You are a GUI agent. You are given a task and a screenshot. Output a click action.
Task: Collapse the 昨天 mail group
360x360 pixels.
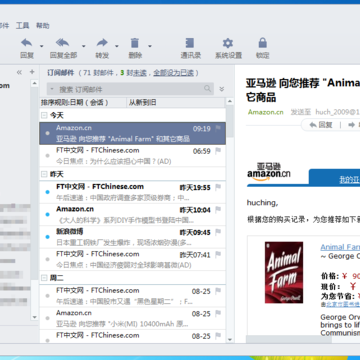click(x=44, y=174)
